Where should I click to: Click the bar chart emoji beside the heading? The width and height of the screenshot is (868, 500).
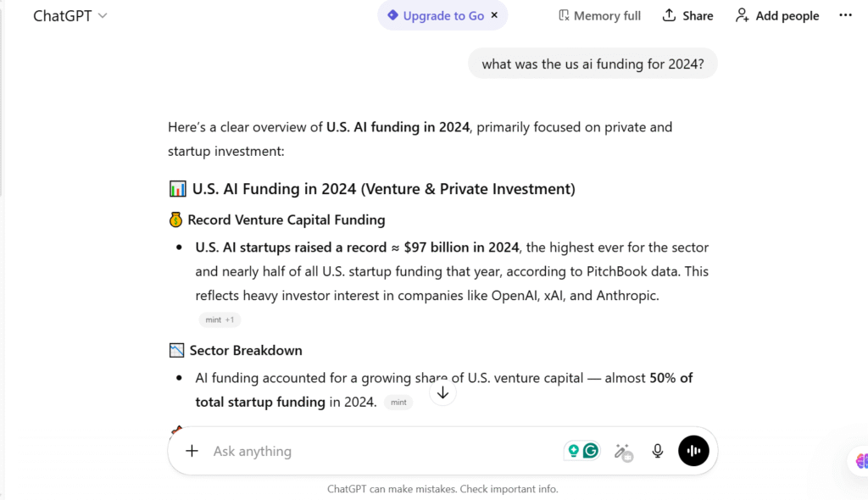pyautogui.click(x=177, y=189)
